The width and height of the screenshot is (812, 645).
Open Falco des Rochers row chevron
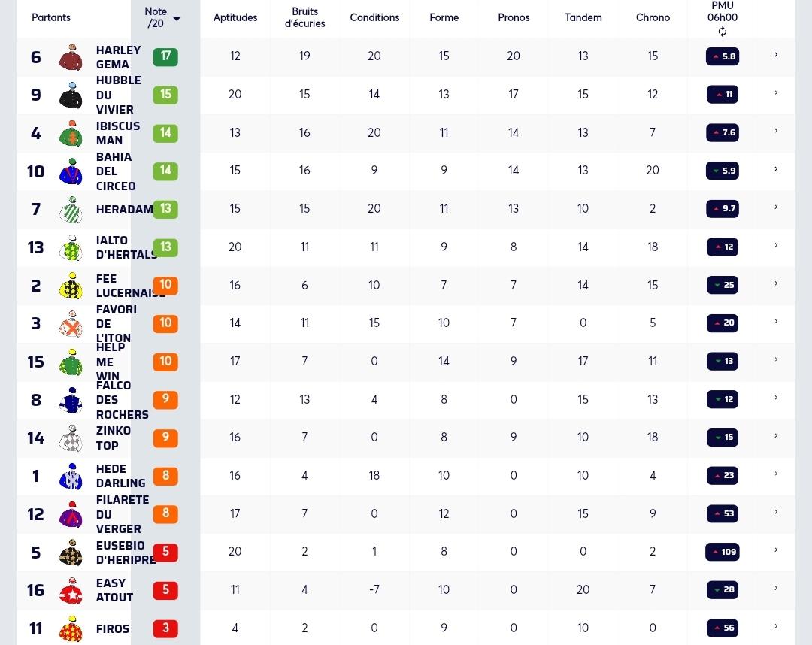coord(776,398)
